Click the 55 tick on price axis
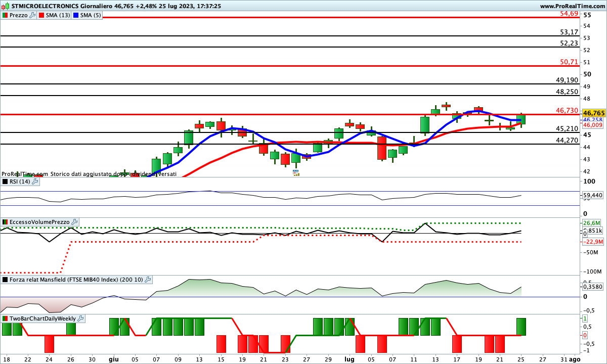Screen dimensions: 607x364 pyautogui.click(x=587, y=14)
